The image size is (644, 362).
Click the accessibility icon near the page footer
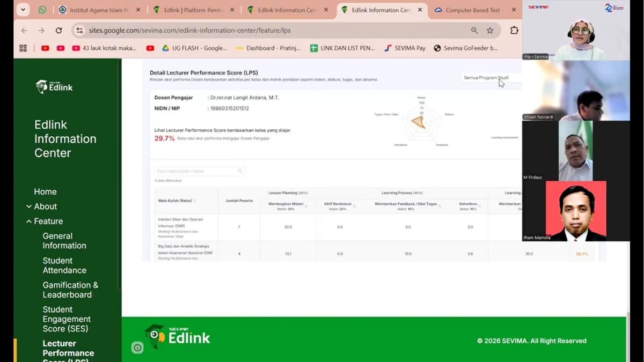pos(137,348)
